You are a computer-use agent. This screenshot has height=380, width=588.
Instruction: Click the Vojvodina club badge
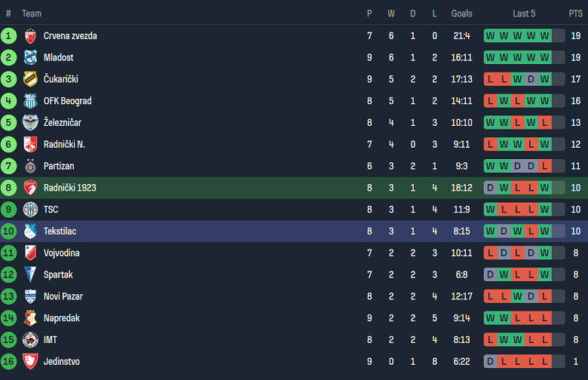(30, 253)
